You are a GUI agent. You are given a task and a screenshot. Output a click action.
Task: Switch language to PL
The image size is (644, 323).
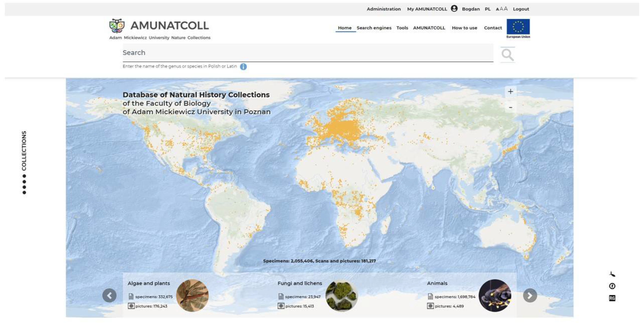pos(487,9)
